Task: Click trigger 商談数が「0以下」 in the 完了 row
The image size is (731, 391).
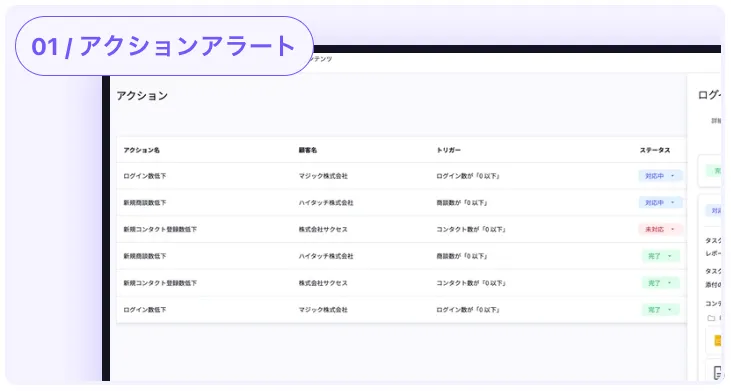Action: coord(462,256)
